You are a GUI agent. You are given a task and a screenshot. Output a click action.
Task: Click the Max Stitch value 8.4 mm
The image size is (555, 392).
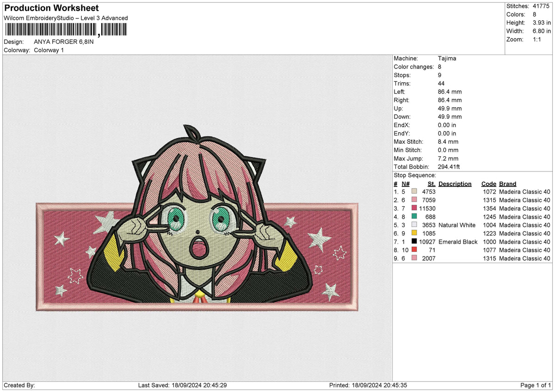pos(448,142)
